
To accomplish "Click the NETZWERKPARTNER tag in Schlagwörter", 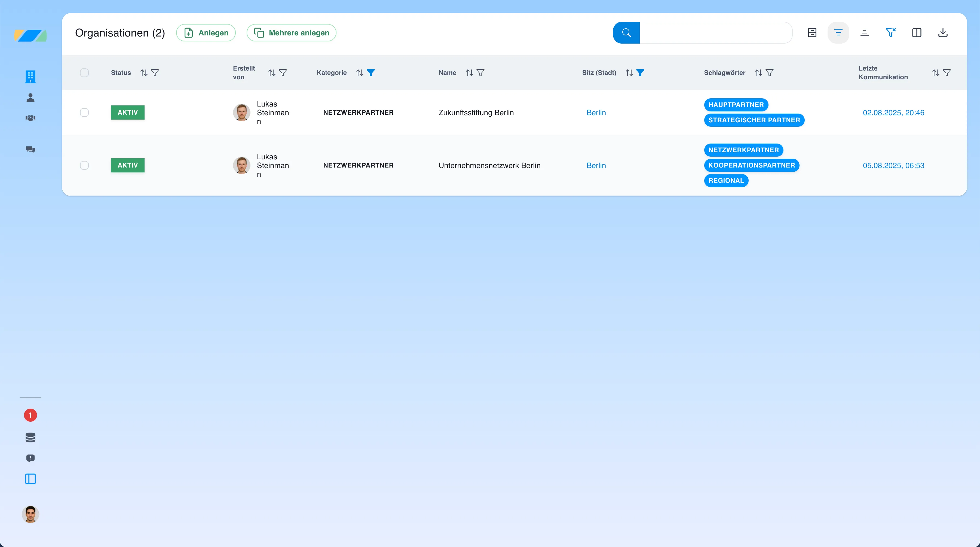I will pos(743,150).
